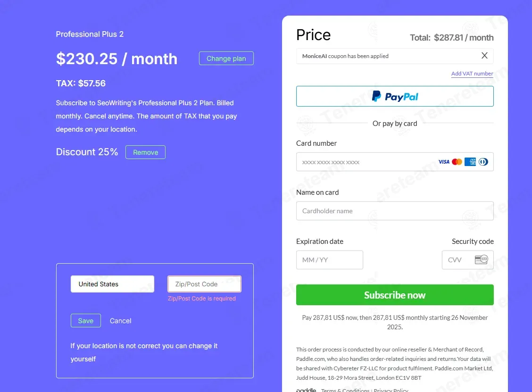Open the Add VAT number link
This screenshot has height=392, width=532.
pos(472,74)
